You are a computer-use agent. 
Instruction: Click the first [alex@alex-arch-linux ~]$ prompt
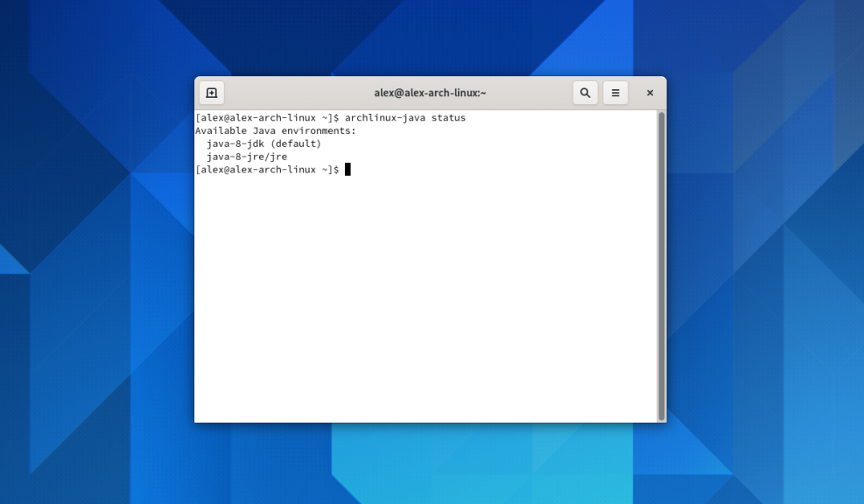pos(268,117)
